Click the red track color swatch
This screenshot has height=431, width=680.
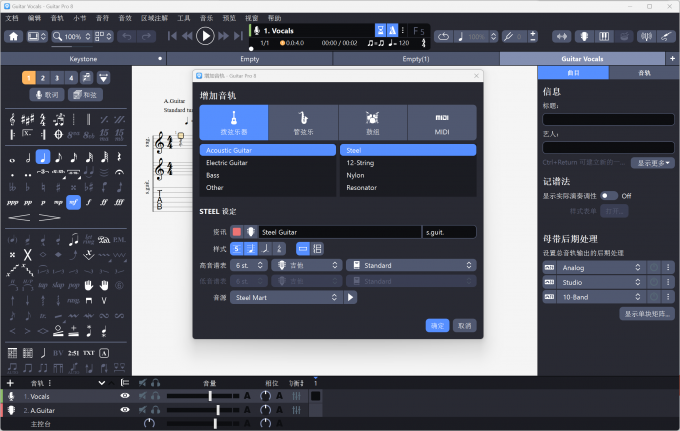coord(237,232)
